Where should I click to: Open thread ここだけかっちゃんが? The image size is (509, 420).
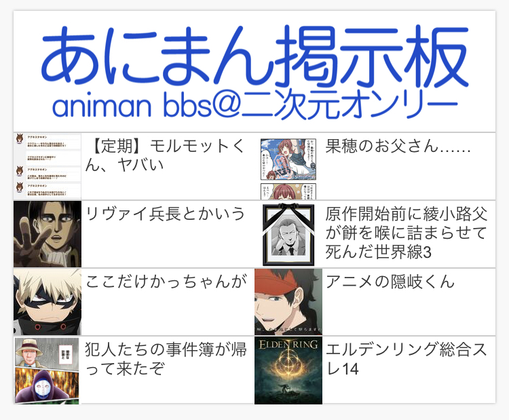pos(166,282)
